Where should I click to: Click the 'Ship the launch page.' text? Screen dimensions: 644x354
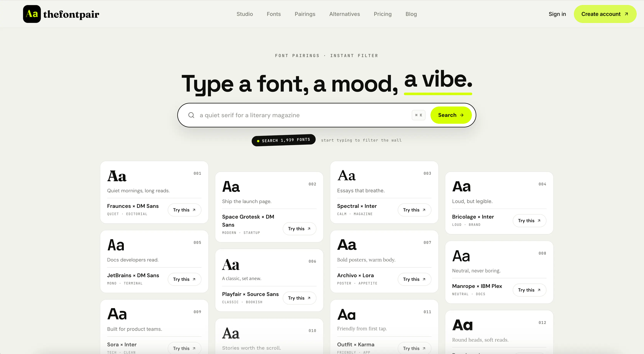pos(246,201)
